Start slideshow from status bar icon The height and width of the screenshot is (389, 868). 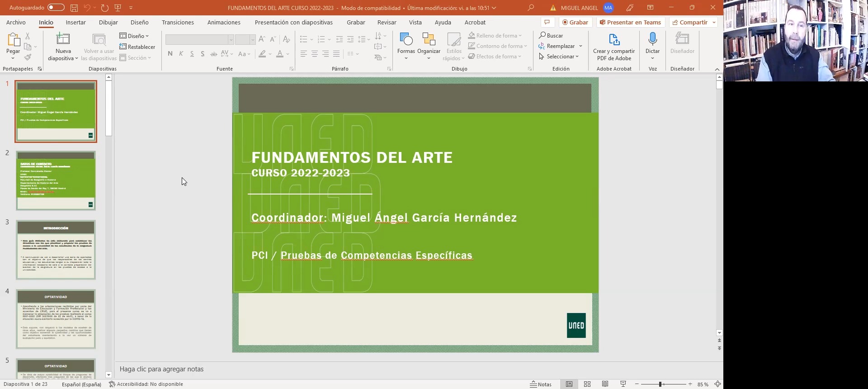pyautogui.click(x=623, y=384)
